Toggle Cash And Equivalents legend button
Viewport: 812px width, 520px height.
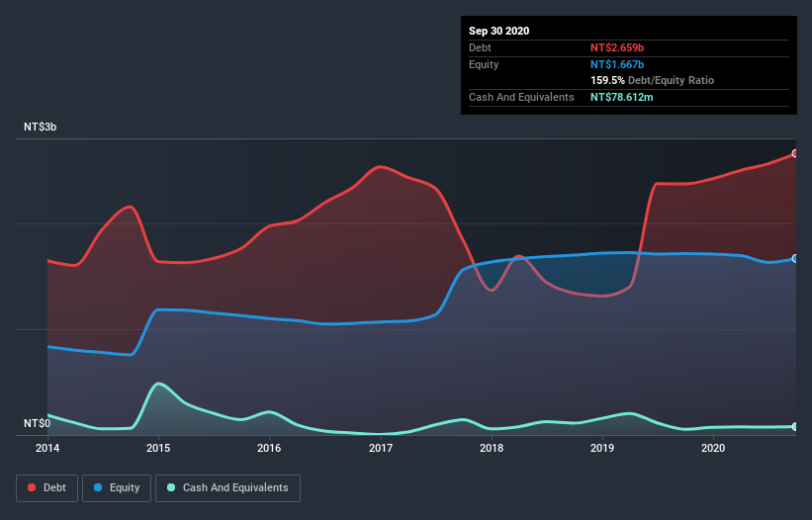227,488
